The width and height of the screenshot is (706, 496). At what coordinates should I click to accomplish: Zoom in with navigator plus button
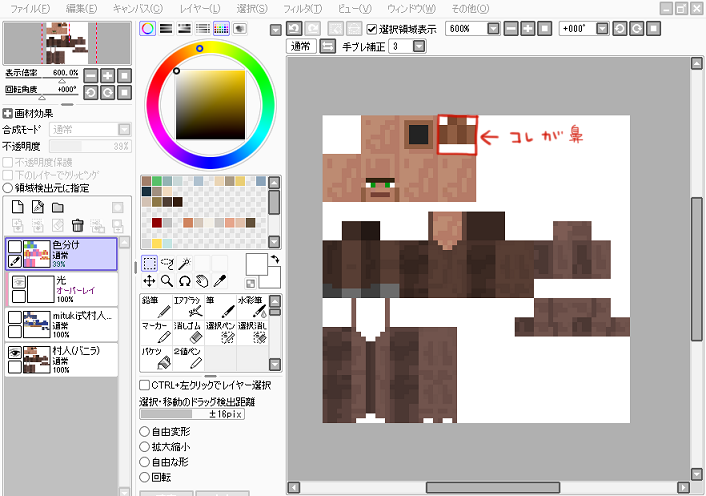107,76
